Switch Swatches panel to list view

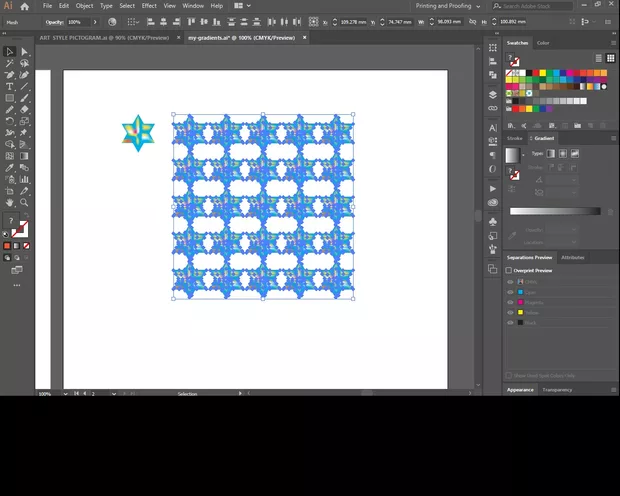599,58
